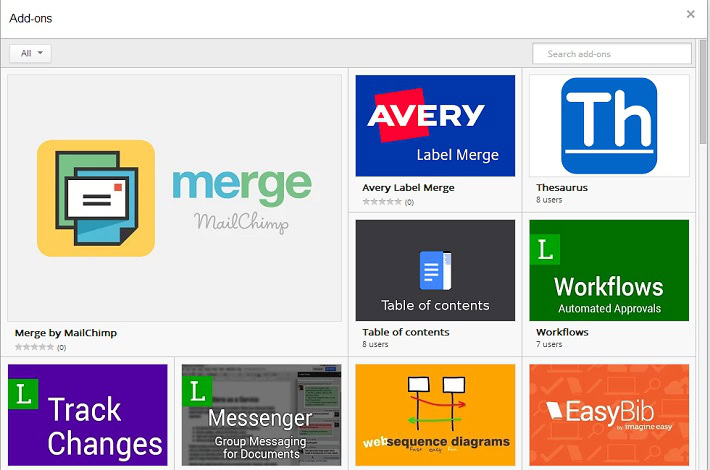Focus the Search add-ons field

(x=612, y=54)
